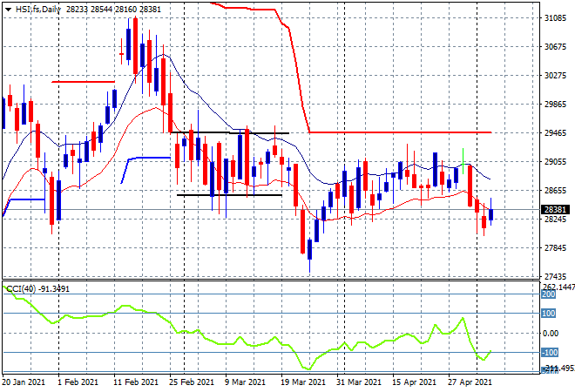Select the upper black horizontal resistance line
Screen dimensions: 575x392
coord(229,132)
